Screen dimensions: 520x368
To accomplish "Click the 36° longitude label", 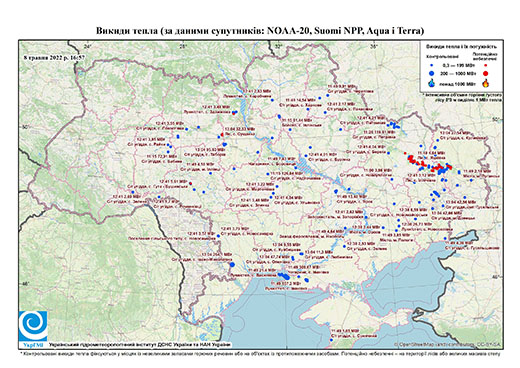I will tap(374, 46).
